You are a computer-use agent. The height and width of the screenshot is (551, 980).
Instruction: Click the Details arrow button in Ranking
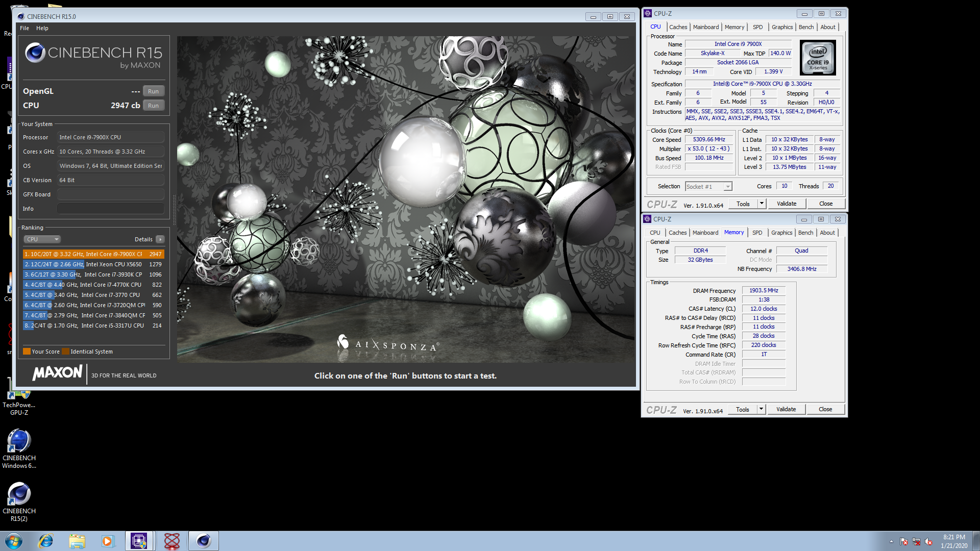(160, 239)
